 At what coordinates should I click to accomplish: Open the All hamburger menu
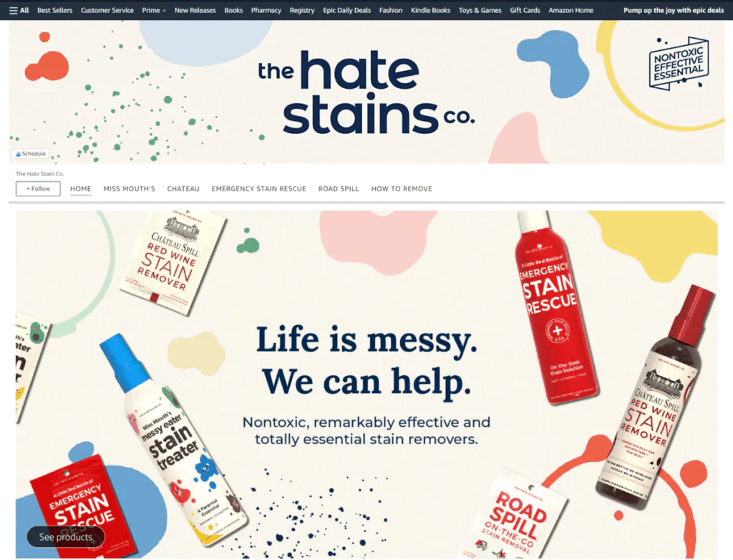tap(19, 10)
